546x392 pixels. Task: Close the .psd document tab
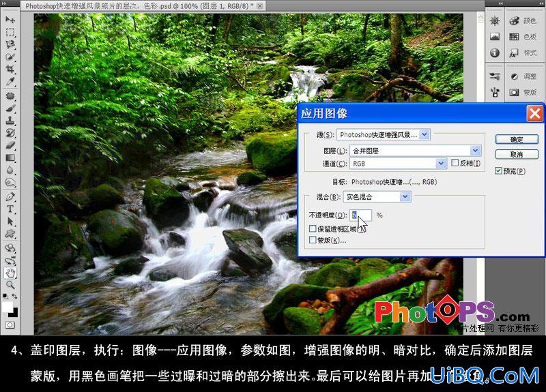(260, 6)
